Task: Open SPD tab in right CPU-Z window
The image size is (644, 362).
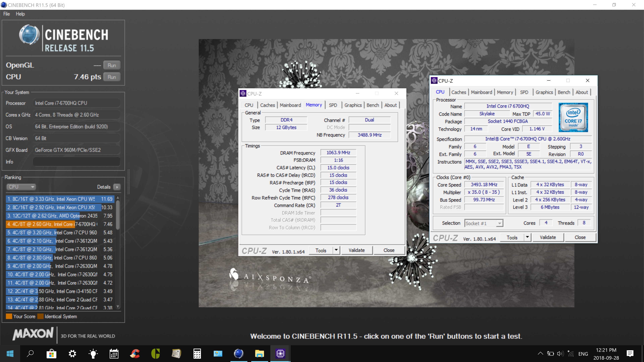Action: [524, 92]
